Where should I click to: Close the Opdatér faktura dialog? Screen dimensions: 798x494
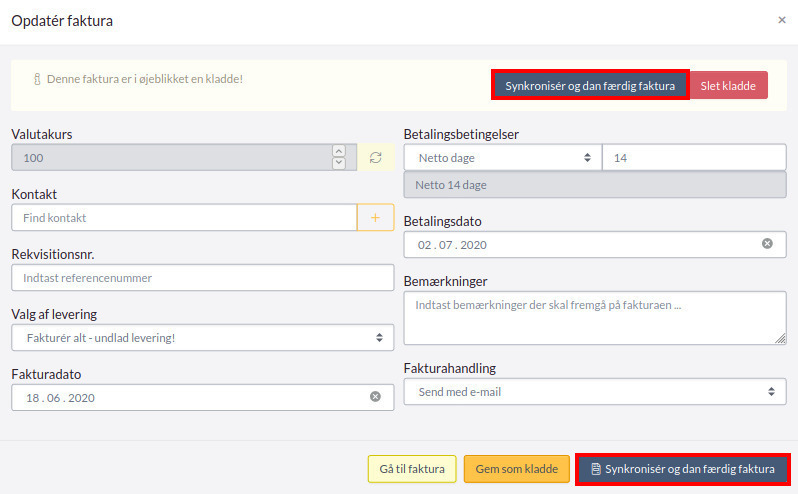(782, 20)
